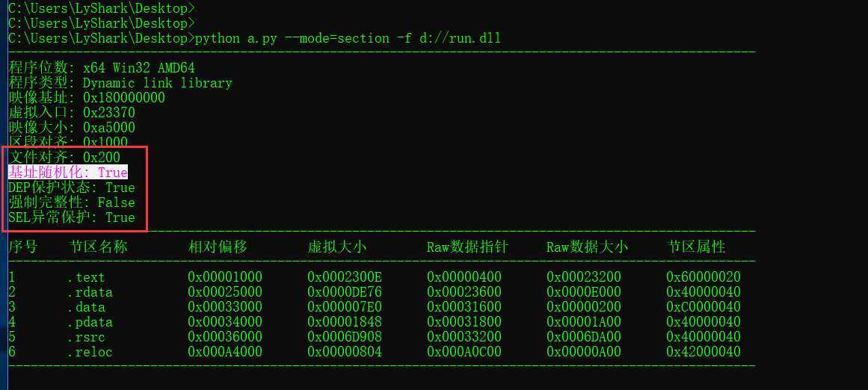Click attribute value '0xC0000040'
The height and width of the screenshot is (390, 868).
pos(703,307)
